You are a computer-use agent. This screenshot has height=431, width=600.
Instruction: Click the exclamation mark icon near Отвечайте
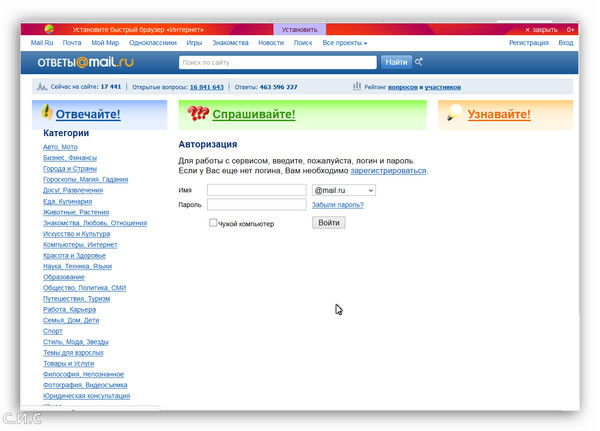click(x=47, y=112)
